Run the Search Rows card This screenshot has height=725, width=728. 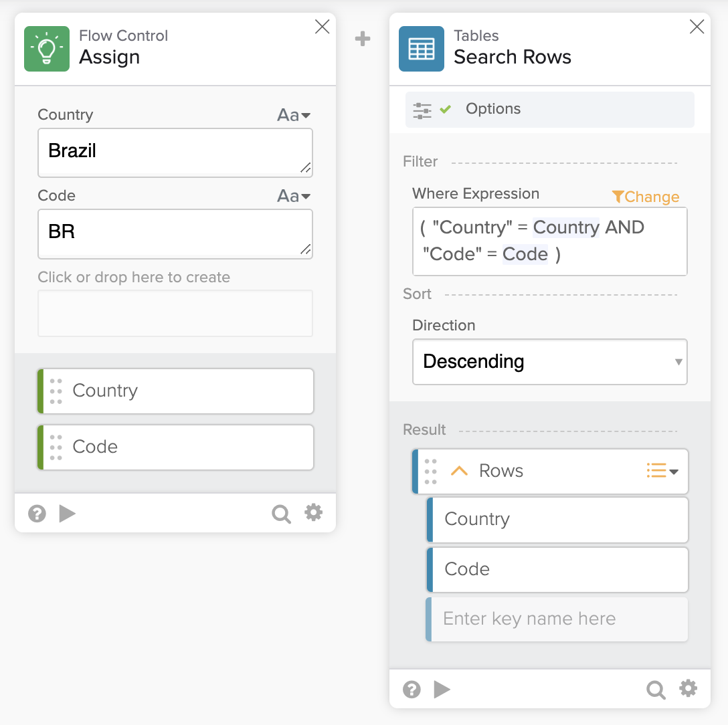[442, 690]
